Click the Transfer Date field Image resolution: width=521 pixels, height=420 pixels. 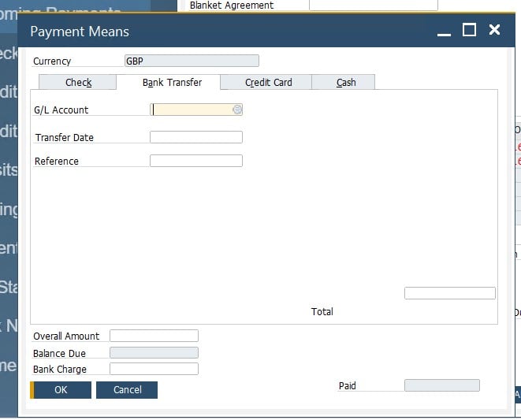195,137
